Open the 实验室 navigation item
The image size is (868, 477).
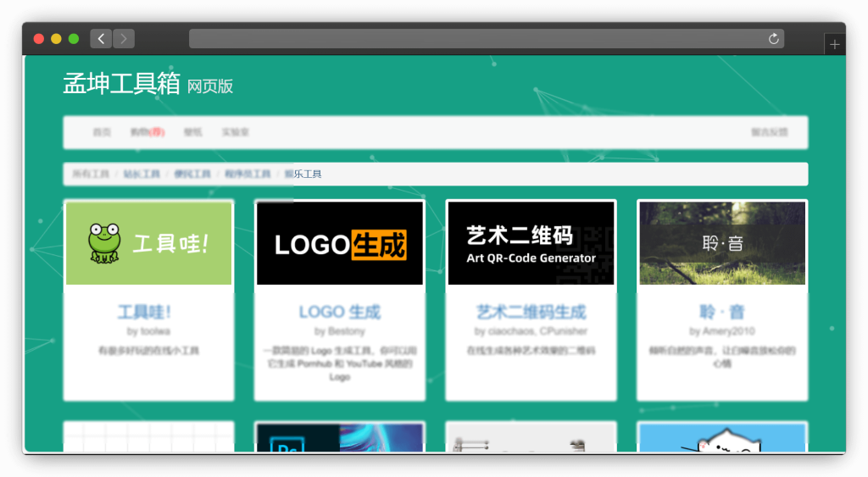pyautogui.click(x=236, y=132)
